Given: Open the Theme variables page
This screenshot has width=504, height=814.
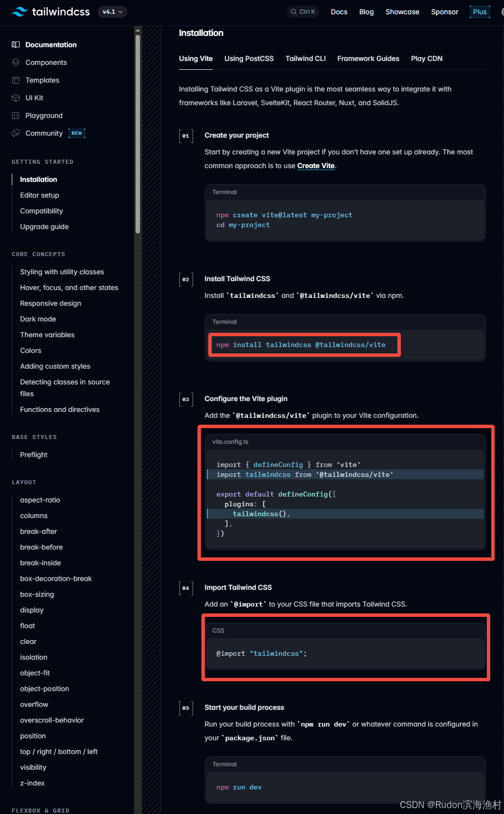Looking at the screenshot, I should click(x=47, y=335).
